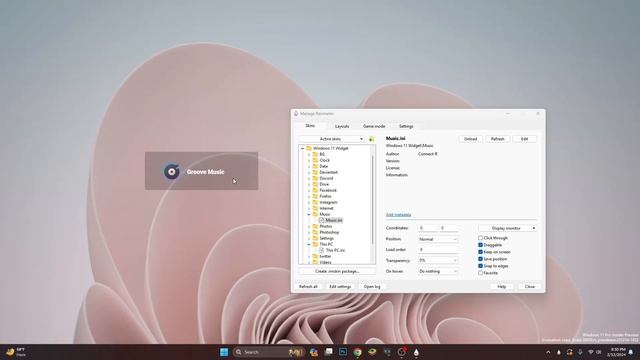Click the Close button at dialog bottom

(x=530, y=287)
